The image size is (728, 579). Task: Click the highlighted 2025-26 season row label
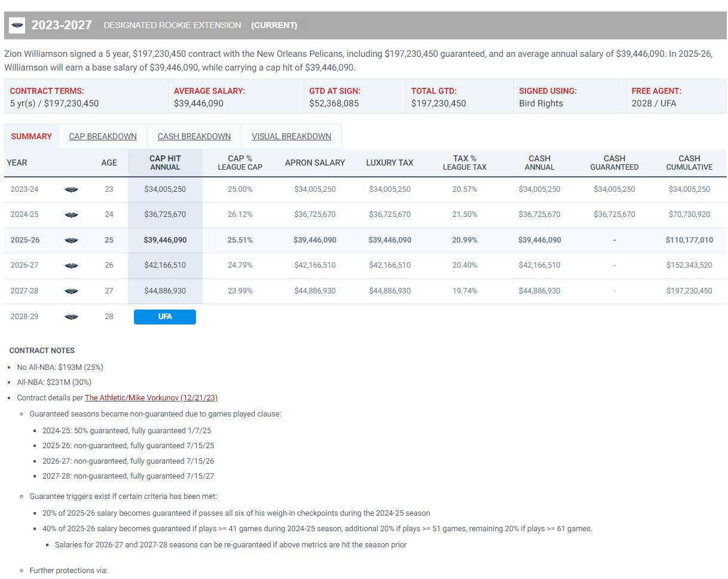click(25, 240)
